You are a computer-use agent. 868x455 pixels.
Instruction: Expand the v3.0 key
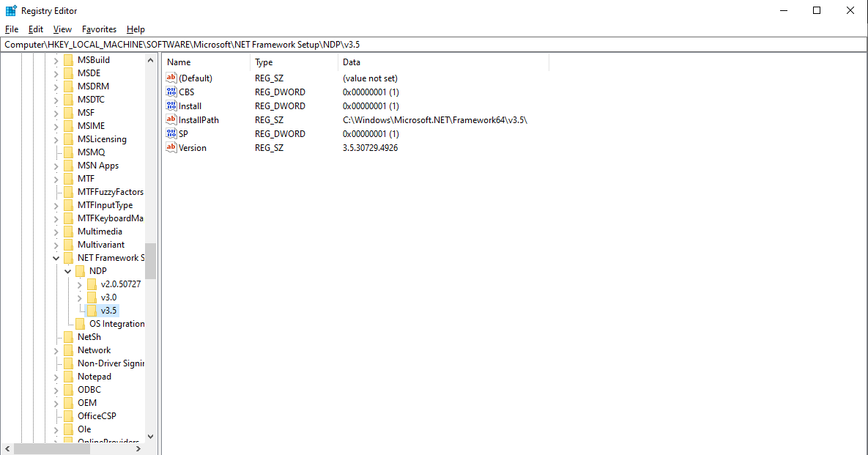click(79, 297)
